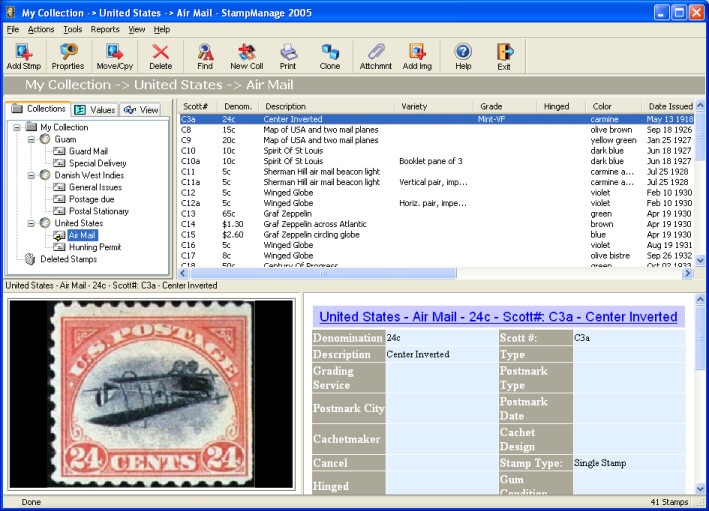Switch to the View tab in the left panel
This screenshot has height=511, width=709.
tap(141, 109)
